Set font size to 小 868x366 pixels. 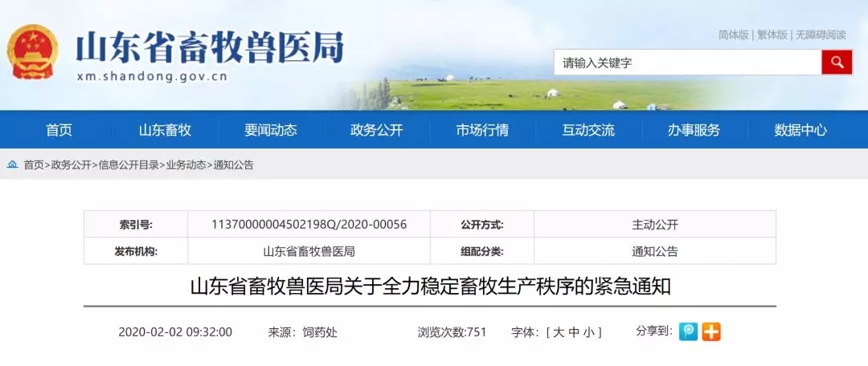pos(588,332)
